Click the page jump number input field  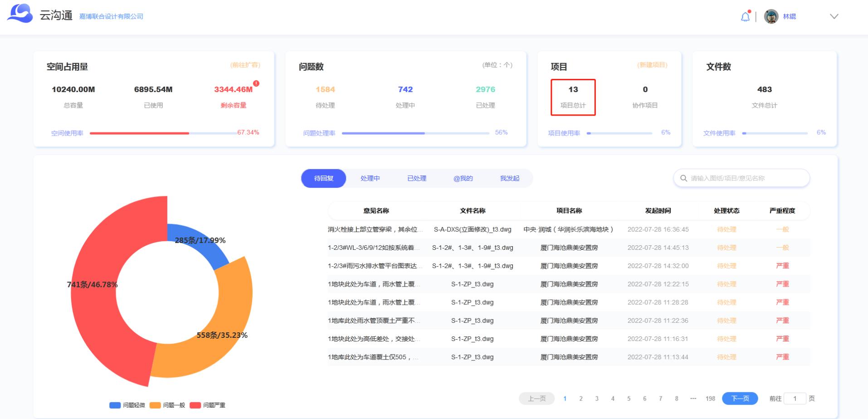(x=795, y=399)
